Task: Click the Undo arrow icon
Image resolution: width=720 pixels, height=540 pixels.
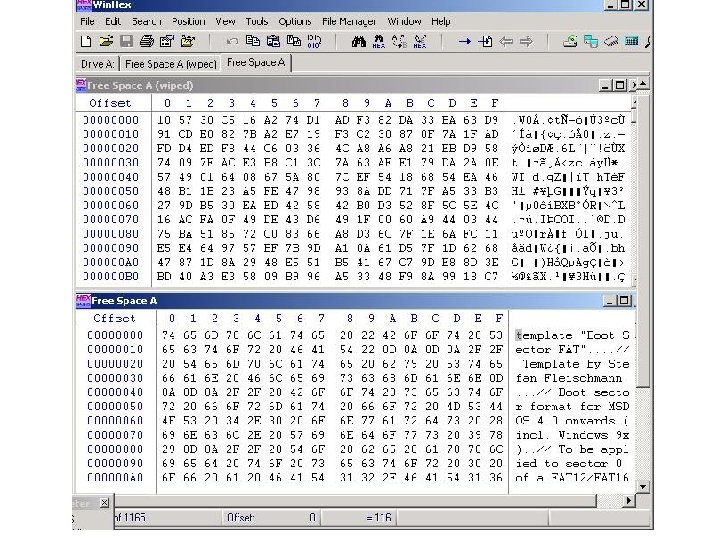Action: [232, 41]
